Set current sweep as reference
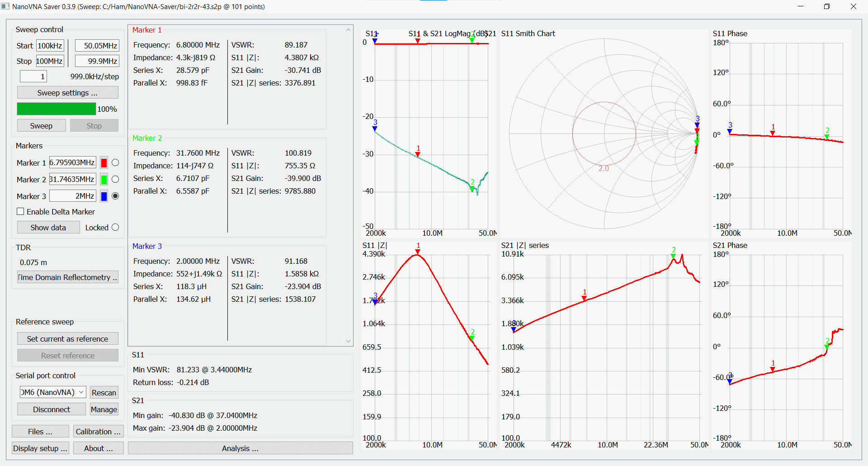 click(x=67, y=338)
